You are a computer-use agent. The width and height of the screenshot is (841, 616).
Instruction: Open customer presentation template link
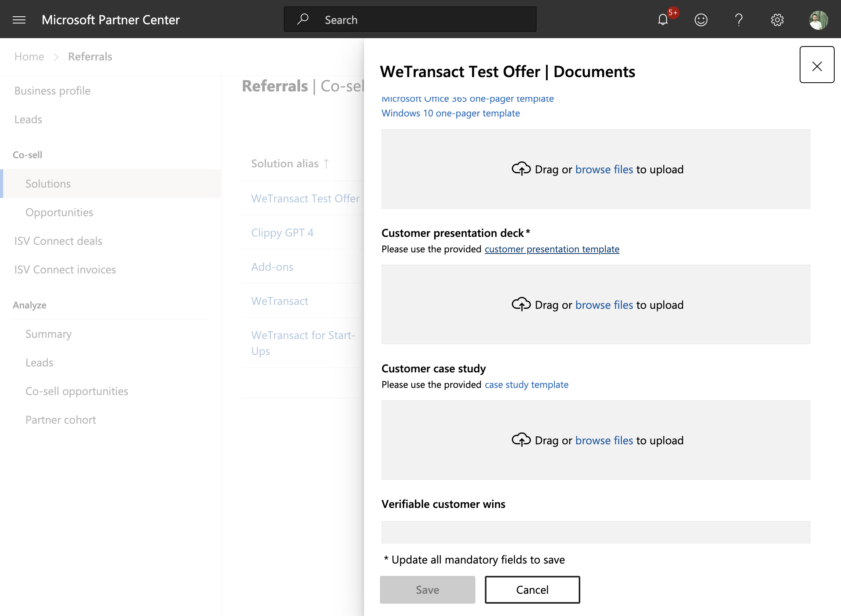[552, 249]
